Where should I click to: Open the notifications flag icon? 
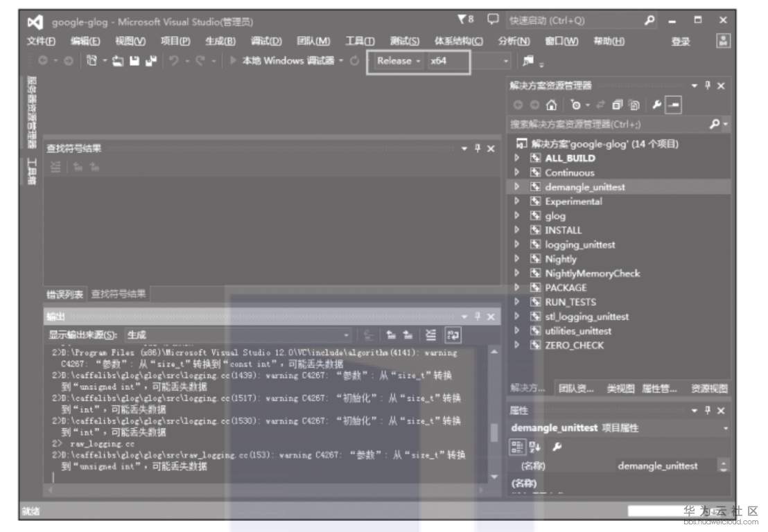click(x=463, y=19)
